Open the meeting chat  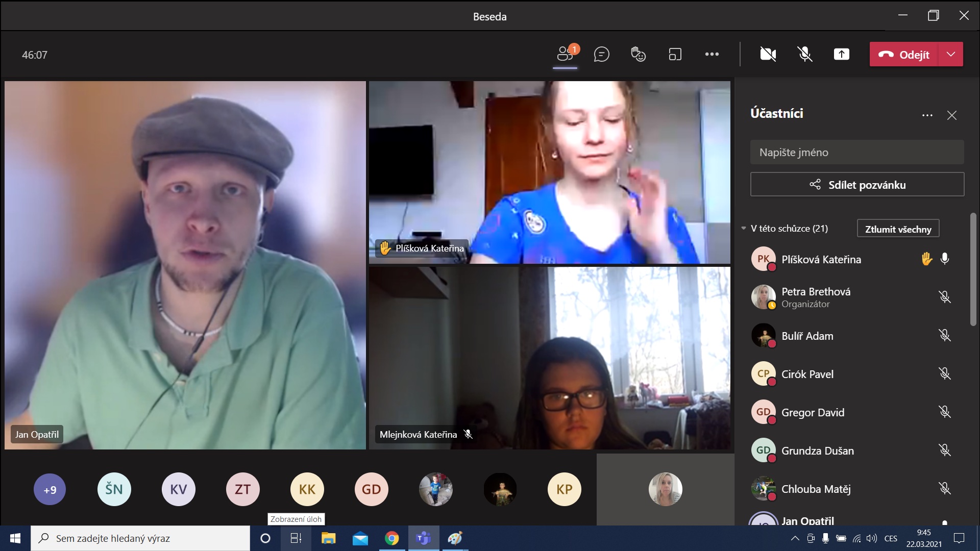click(601, 54)
